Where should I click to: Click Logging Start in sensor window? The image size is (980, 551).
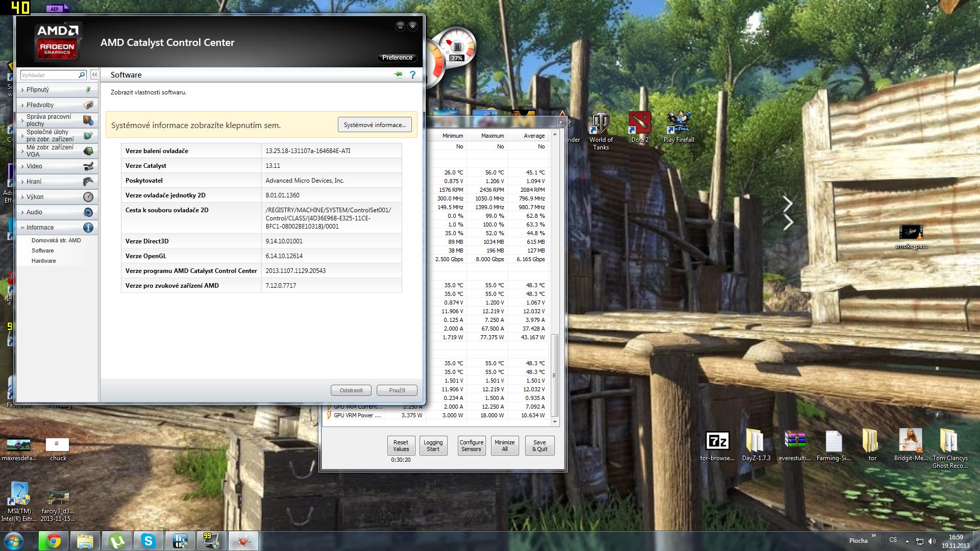[x=433, y=446]
